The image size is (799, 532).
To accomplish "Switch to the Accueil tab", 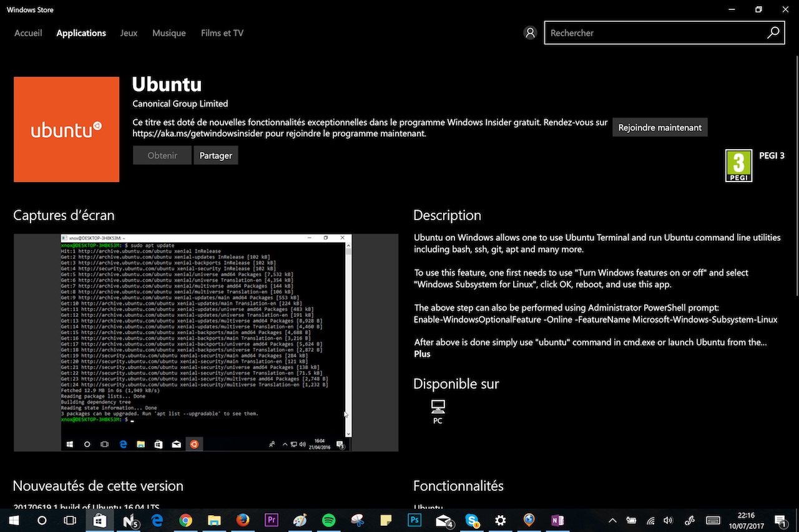I will [28, 33].
